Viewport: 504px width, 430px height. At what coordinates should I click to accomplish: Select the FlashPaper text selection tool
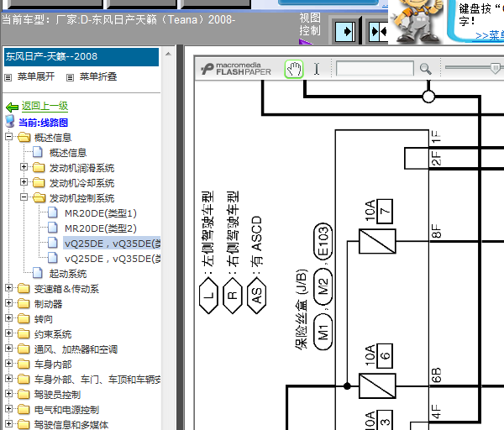coord(317,69)
